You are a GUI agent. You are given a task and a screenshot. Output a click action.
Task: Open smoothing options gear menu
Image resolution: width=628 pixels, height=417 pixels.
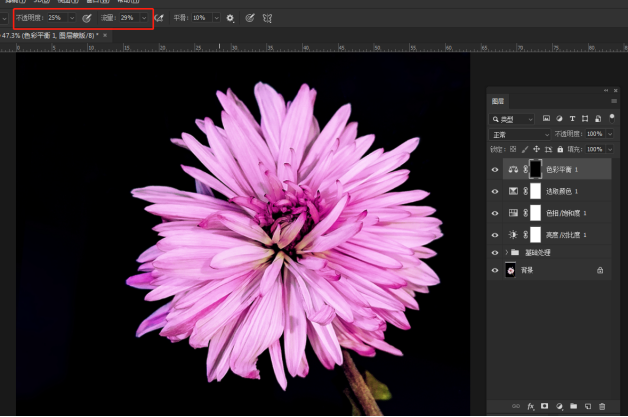230,18
